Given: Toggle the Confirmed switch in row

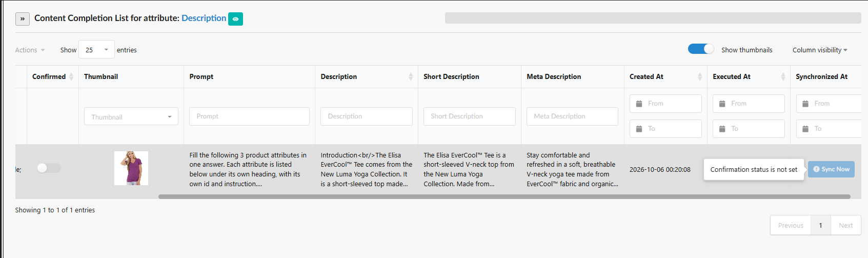Looking at the screenshot, I should [49, 168].
